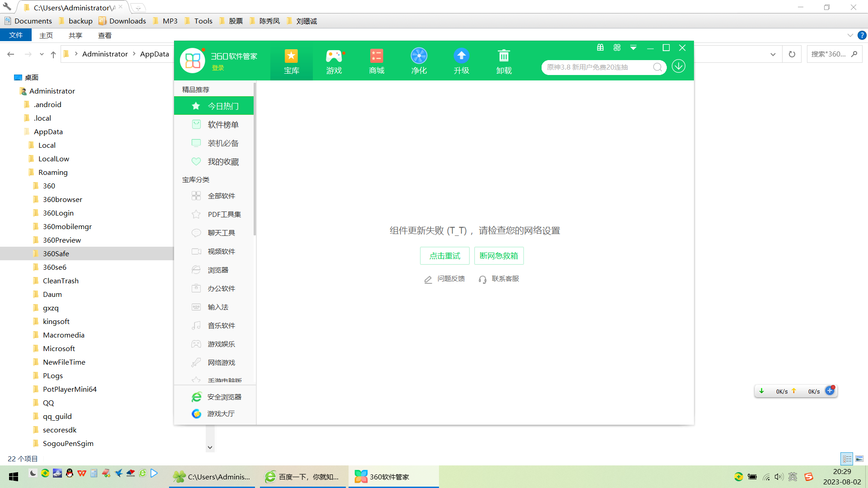Open the address bar history dropdown
The height and width of the screenshot is (488, 868).
point(773,54)
